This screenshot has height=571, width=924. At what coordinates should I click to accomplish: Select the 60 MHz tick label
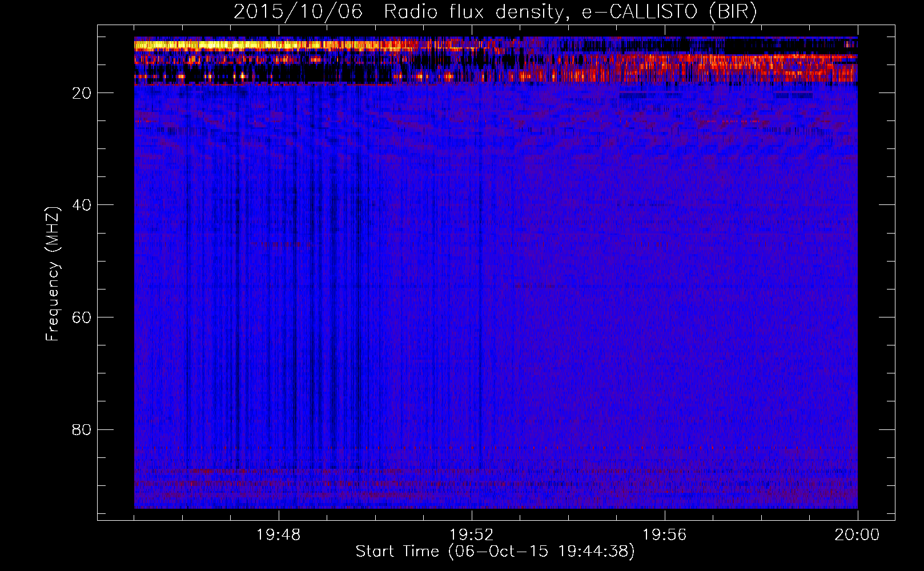82,317
